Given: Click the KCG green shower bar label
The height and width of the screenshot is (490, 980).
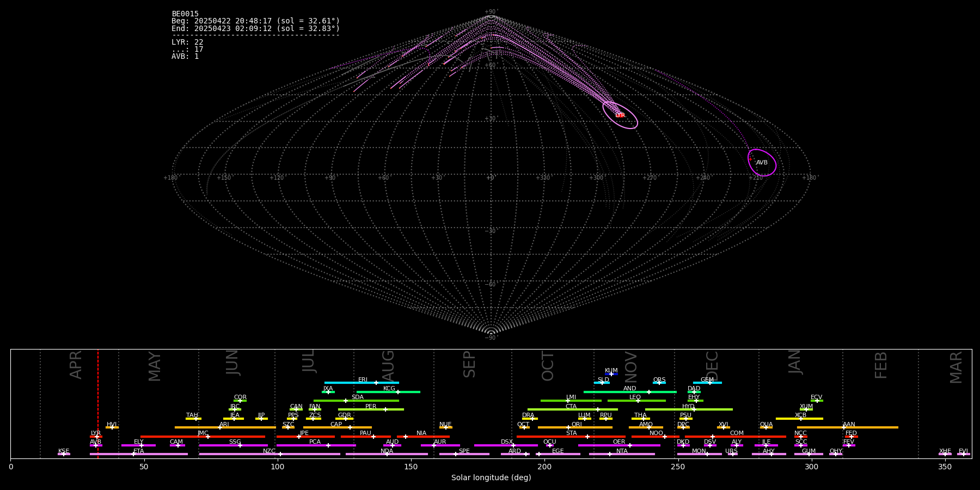Looking at the screenshot, I should [x=389, y=389].
